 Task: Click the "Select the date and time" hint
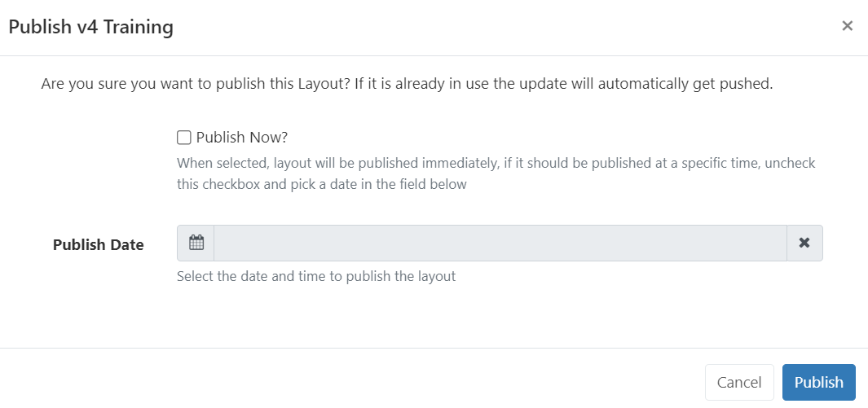pos(316,276)
